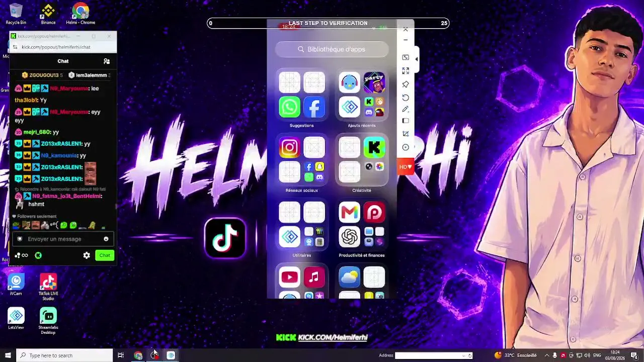
Task: Open the ENG language indicator
Action: click(x=597, y=355)
